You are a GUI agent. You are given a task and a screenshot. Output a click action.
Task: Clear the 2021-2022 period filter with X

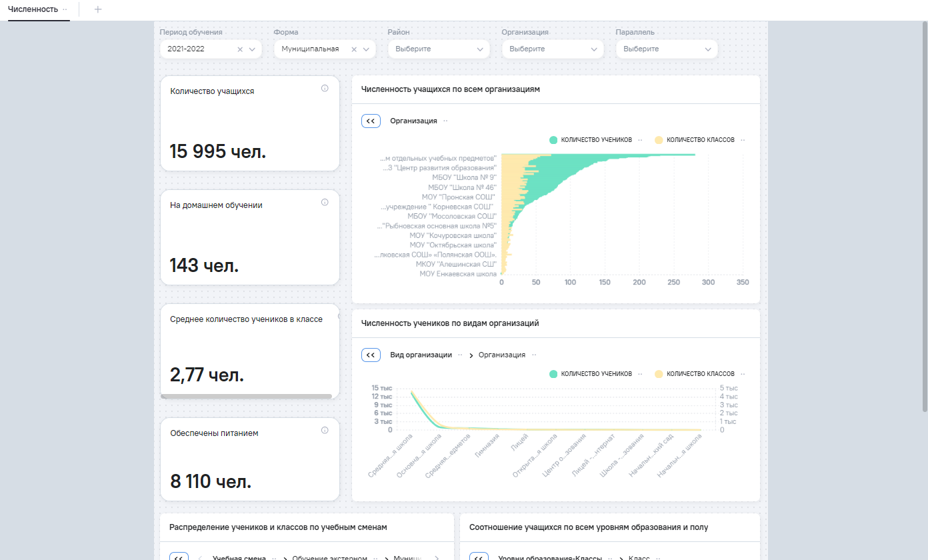click(x=240, y=49)
